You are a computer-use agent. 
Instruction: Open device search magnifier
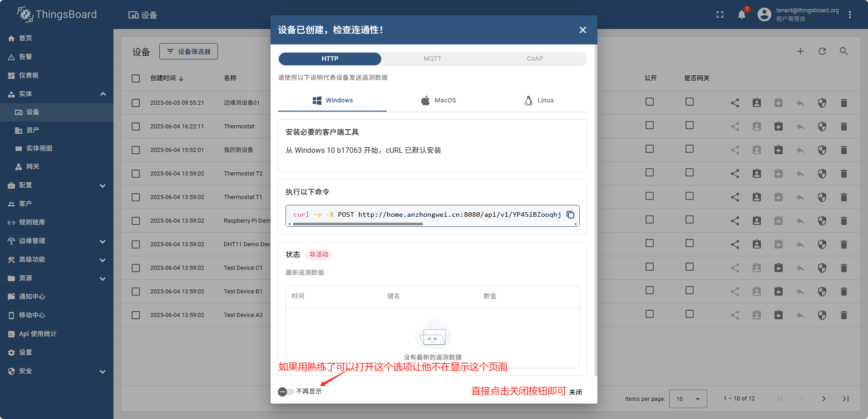(843, 52)
